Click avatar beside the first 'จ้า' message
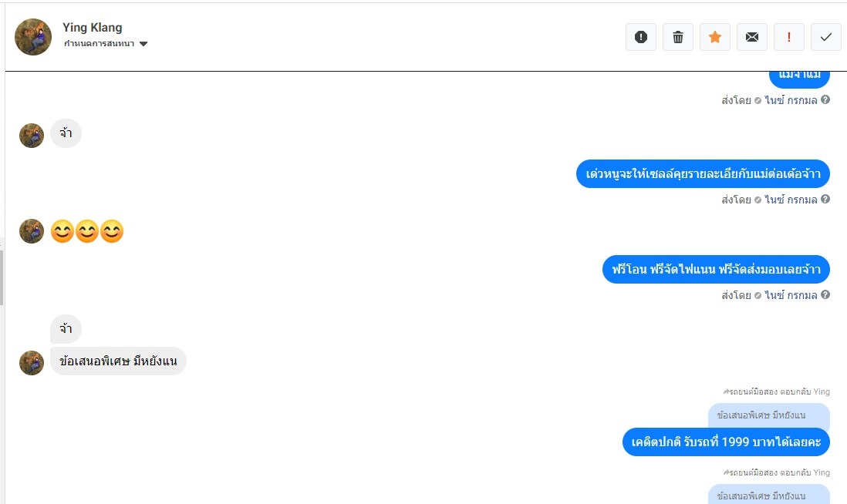847x504 pixels. [x=32, y=135]
